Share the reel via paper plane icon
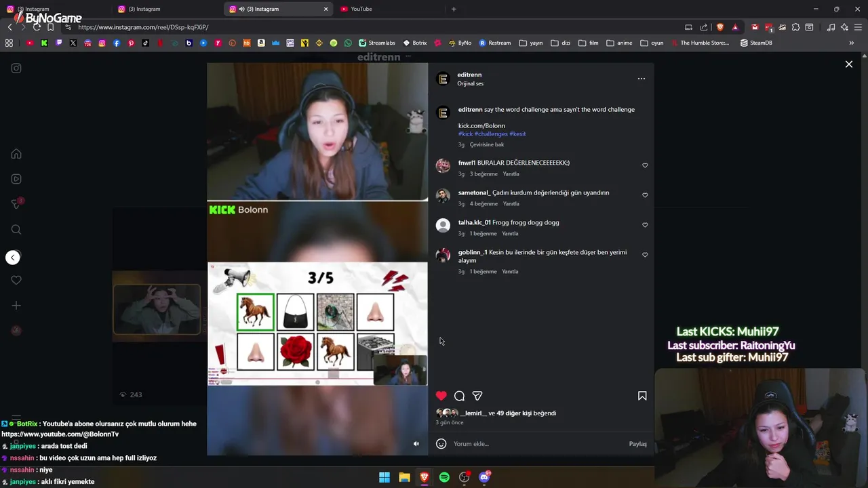This screenshot has width=868, height=488. pos(477,396)
